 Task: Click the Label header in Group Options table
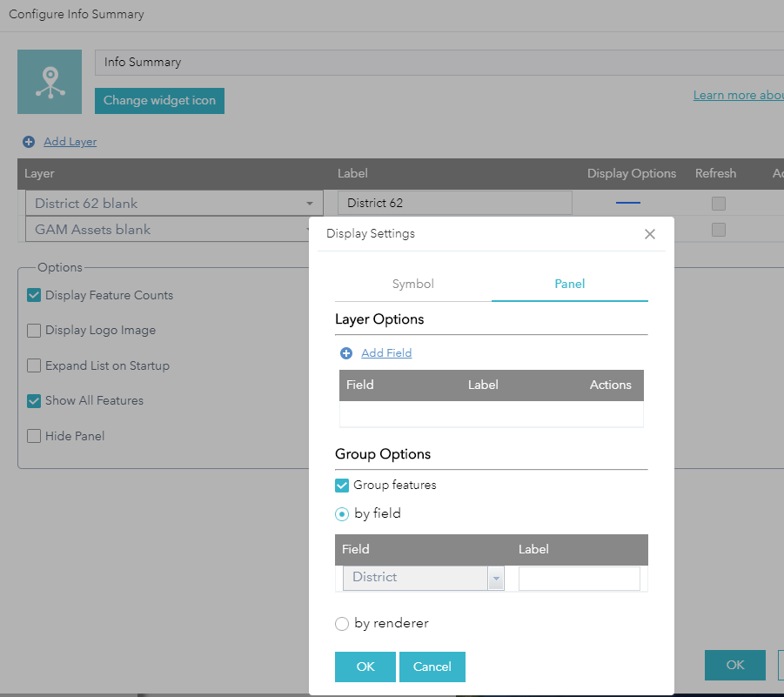point(533,549)
